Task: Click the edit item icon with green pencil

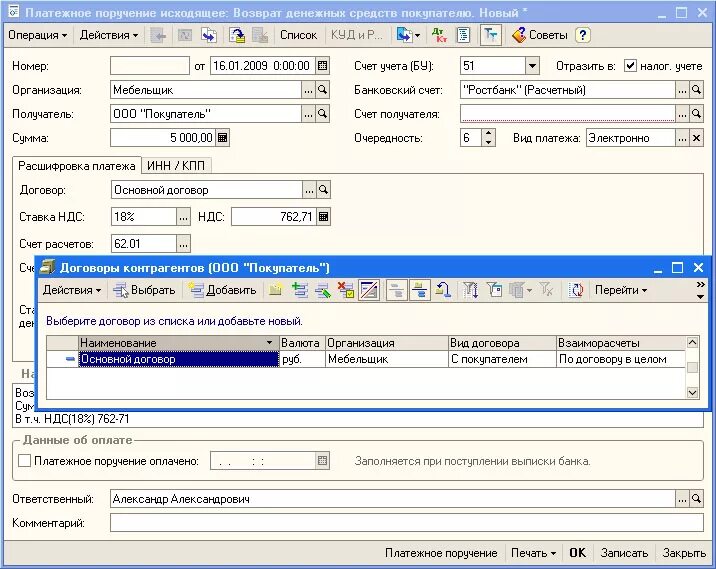Action: [x=322, y=290]
